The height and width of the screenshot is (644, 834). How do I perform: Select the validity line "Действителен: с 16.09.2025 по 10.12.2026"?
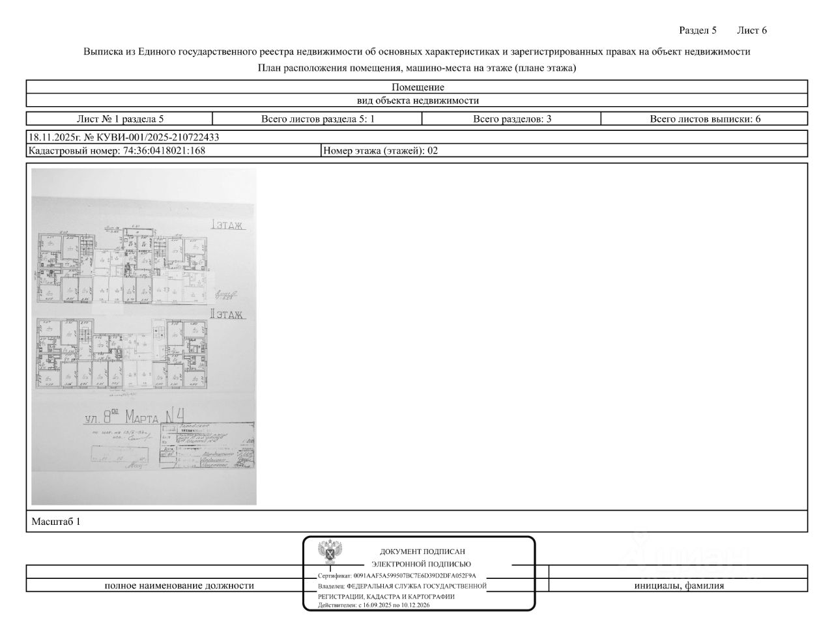tap(374, 605)
